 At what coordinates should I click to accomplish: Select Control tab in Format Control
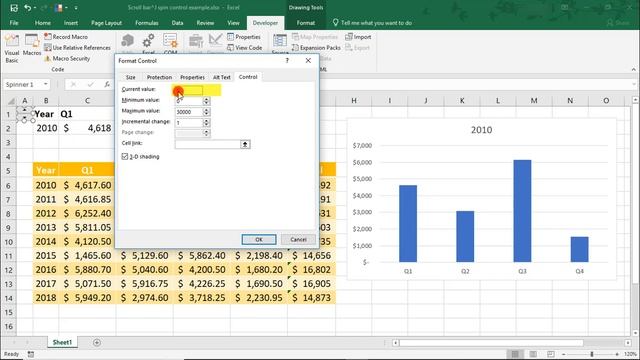[x=248, y=77]
